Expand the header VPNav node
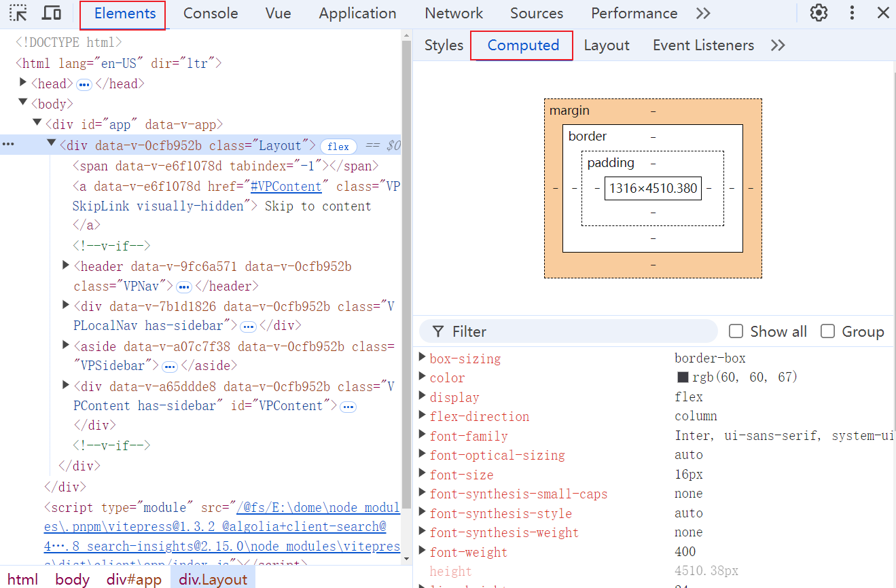 pyautogui.click(x=66, y=265)
